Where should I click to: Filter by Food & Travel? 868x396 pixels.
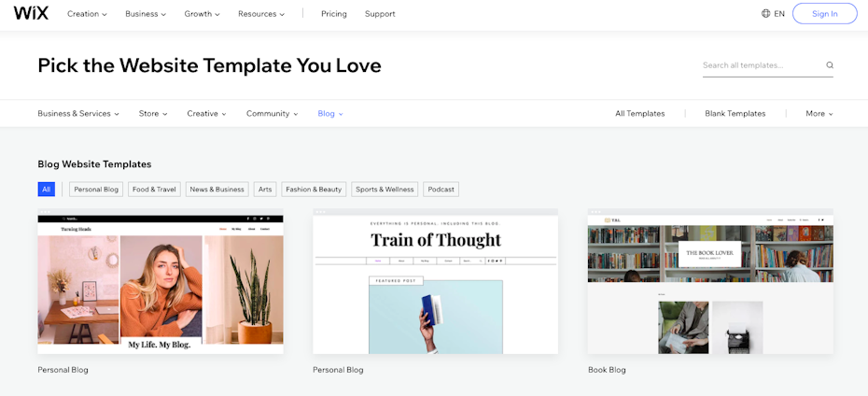tap(154, 190)
